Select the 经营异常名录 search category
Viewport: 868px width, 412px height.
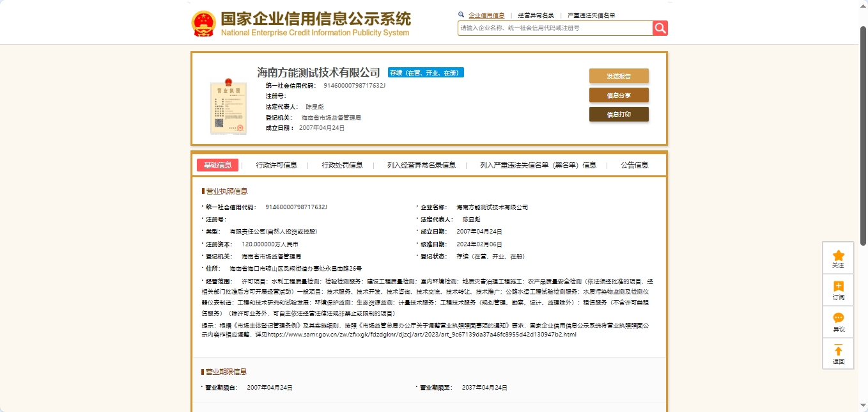coord(536,15)
